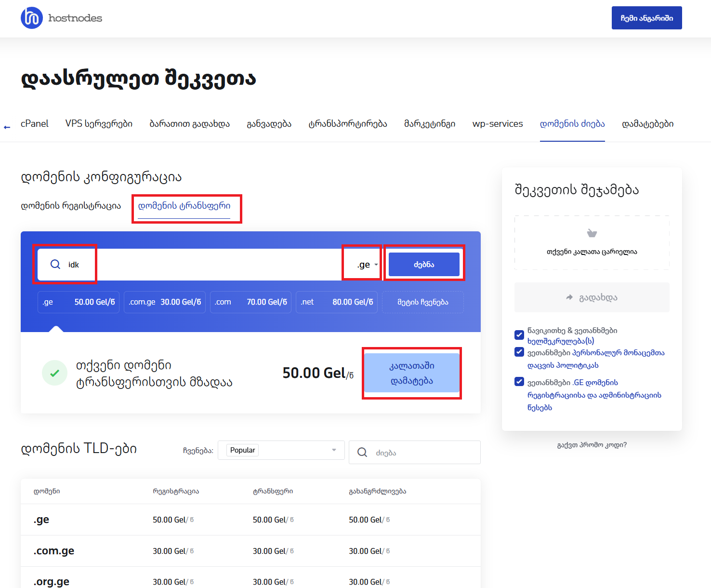Click the left arrow beside cPanel tab
The image size is (711, 588).
tap(7, 127)
